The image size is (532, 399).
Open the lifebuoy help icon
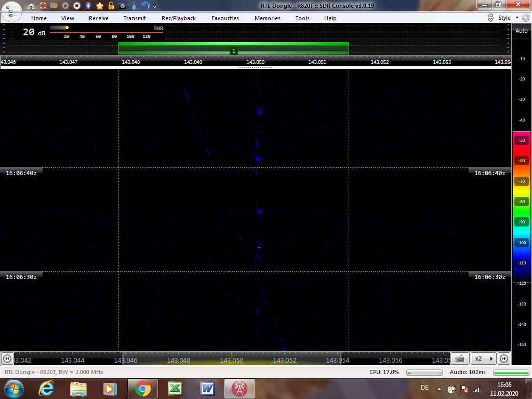point(43,6)
